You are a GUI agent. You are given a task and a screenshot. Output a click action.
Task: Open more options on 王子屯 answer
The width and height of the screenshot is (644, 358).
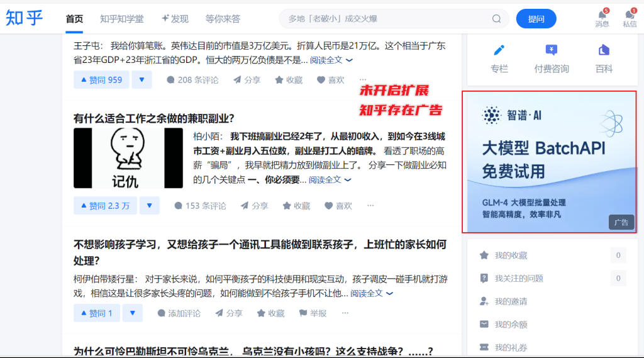(x=363, y=79)
